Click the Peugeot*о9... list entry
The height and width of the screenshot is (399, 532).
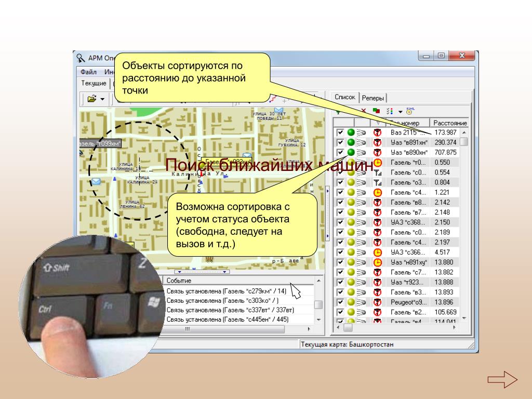(409, 302)
